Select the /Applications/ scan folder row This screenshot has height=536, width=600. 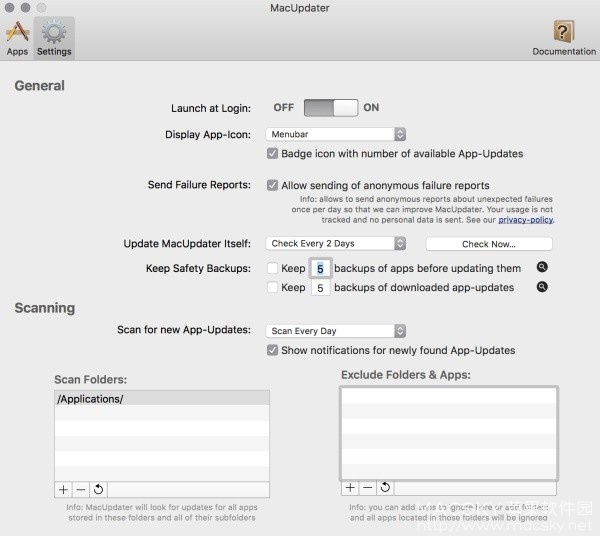162,399
